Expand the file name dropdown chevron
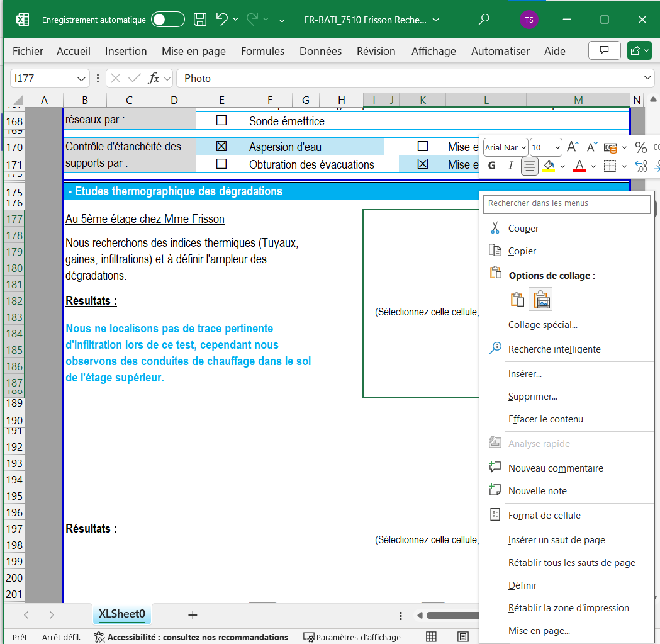 coord(437,20)
